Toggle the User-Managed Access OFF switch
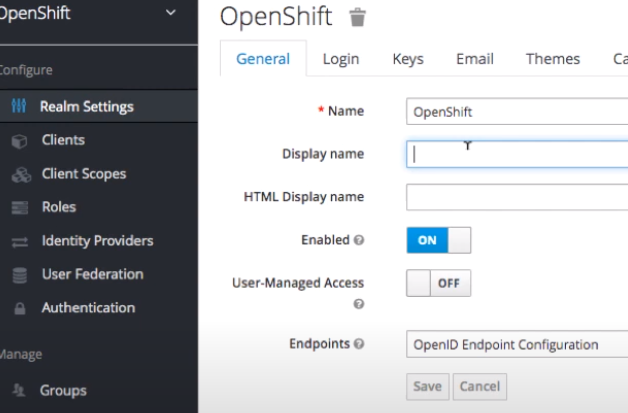Image resolution: width=628 pixels, height=413 pixels. pyautogui.click(x=439, y=283)
